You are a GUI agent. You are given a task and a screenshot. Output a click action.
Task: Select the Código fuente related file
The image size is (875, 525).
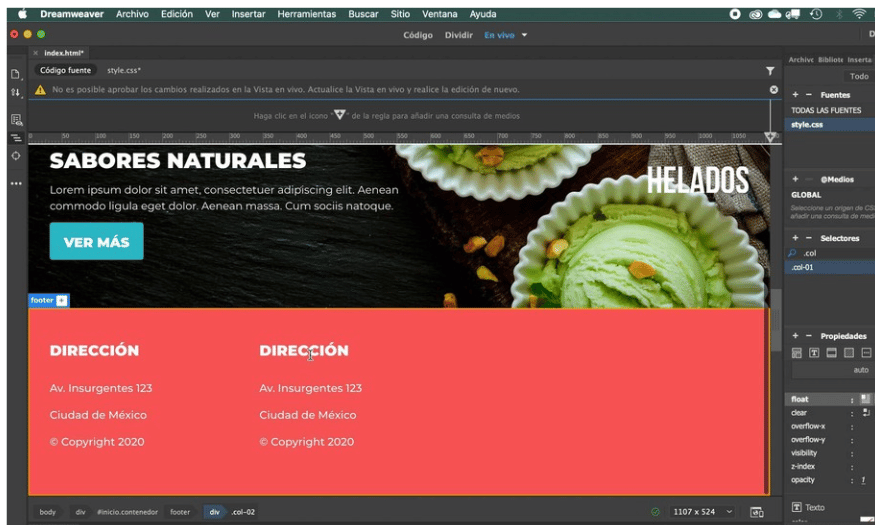point(65,70)
